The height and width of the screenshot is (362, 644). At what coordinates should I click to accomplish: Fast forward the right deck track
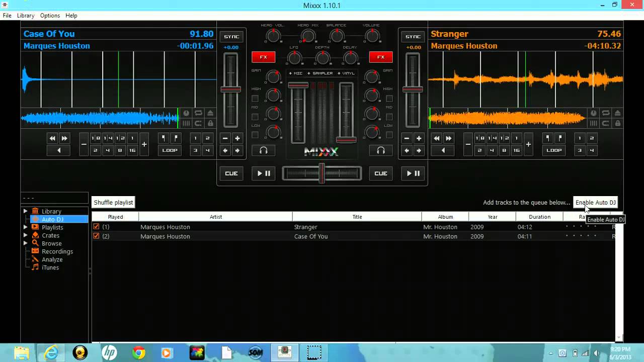(x=449, y=138)
